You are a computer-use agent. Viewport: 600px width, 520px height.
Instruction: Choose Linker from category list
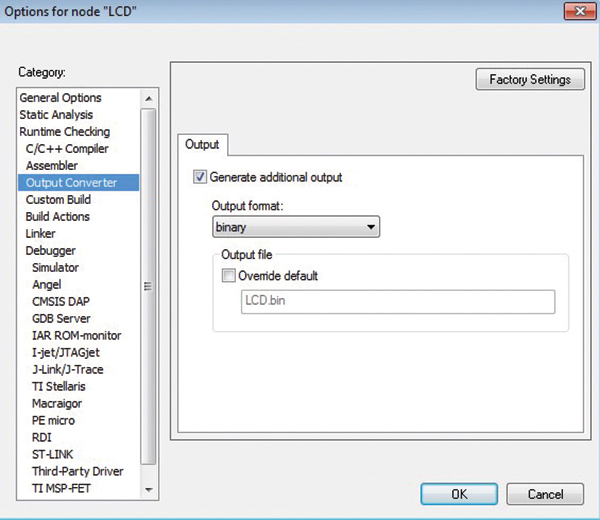click(x=41, y=234)
